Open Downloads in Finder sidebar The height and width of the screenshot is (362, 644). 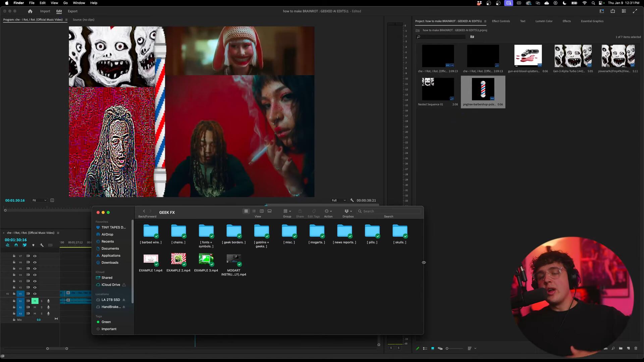(x=110, y=262)
